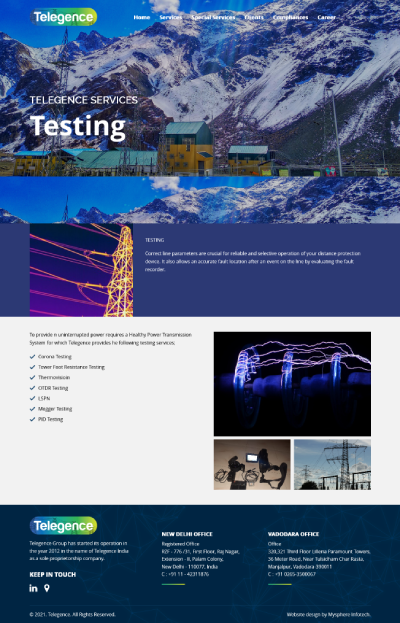The width and height of the screenshot is (400, 623).
Task: Select the Megger Testing list text
Action: click(55, 409)
